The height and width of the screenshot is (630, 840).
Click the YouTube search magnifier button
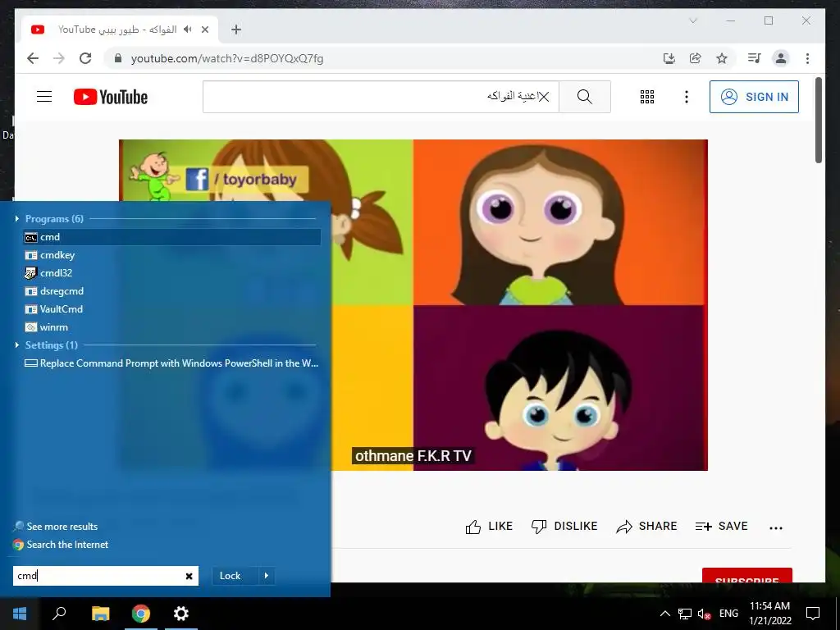coord(584,97)
